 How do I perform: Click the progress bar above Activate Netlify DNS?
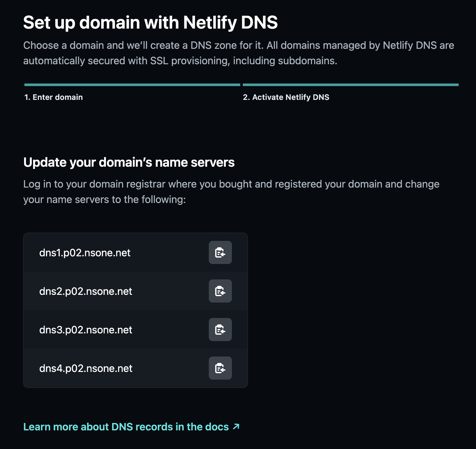350,85
